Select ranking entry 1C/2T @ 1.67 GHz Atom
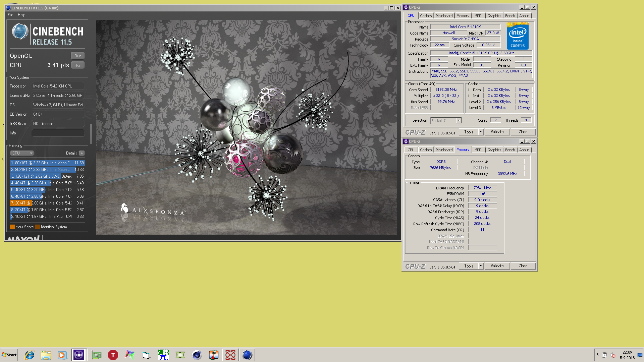This screenshot has height=362, width=644. pyautogui.click(x=47, y=217)
